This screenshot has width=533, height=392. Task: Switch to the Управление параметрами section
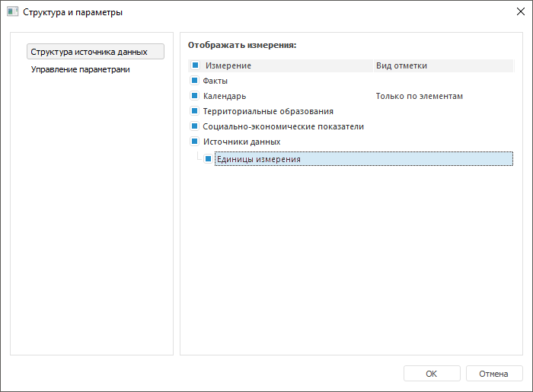coord(80,69)
